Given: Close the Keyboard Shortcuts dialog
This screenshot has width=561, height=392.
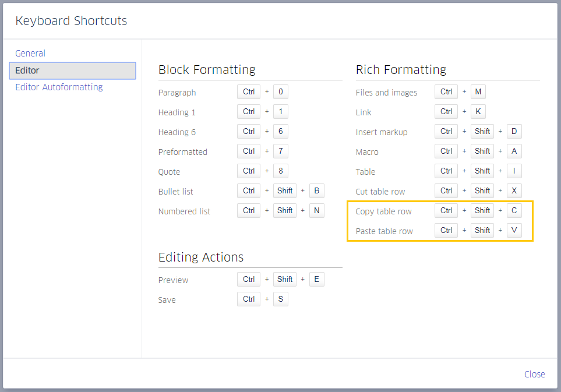Looking at the screenshot, I should (x=534, y=374).
